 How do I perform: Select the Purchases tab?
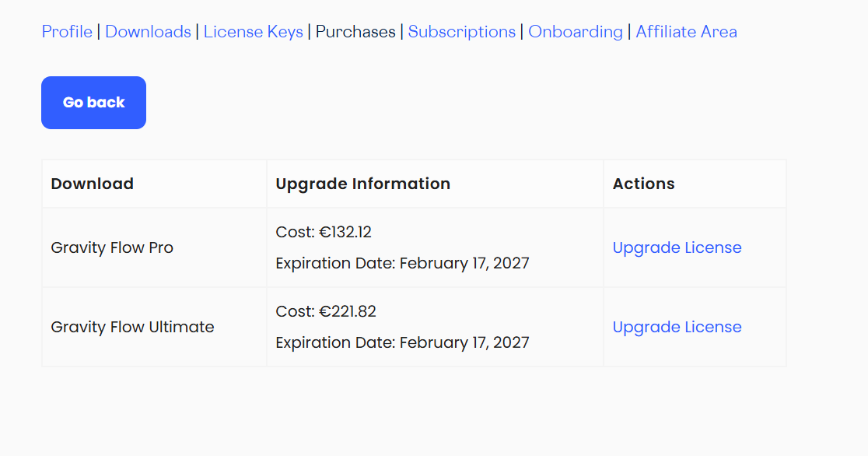355,32
